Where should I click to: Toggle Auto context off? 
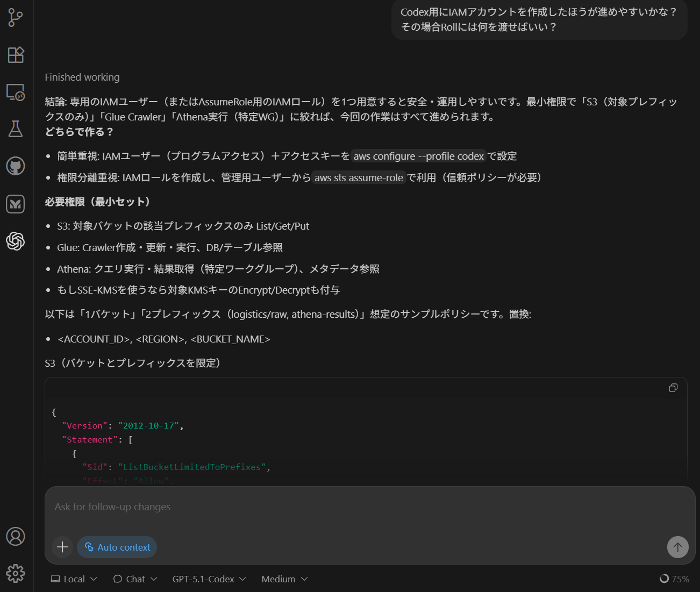(117, 547)
